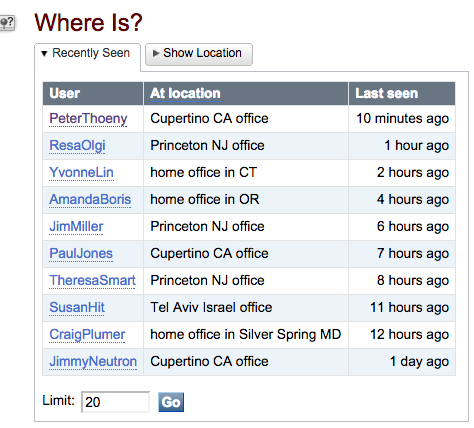
Task: Open PeterThoeny user link
Action: point(88,119)
